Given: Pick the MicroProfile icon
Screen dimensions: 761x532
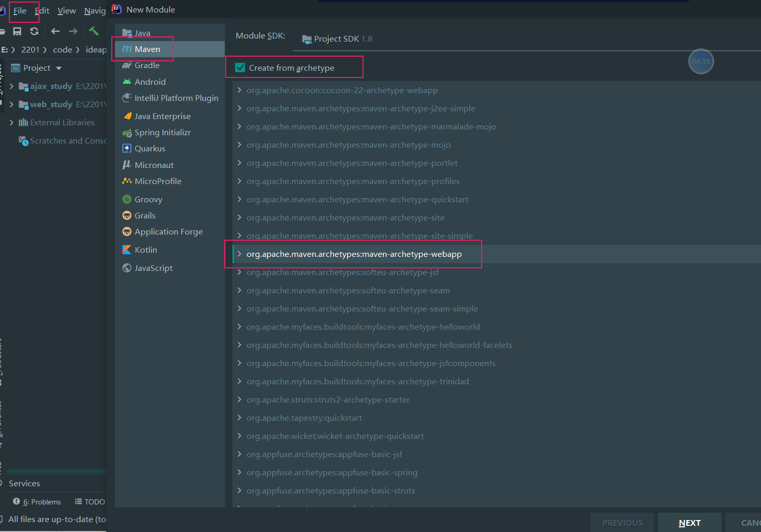Looking at the screenshot, I should coord(127,181).
